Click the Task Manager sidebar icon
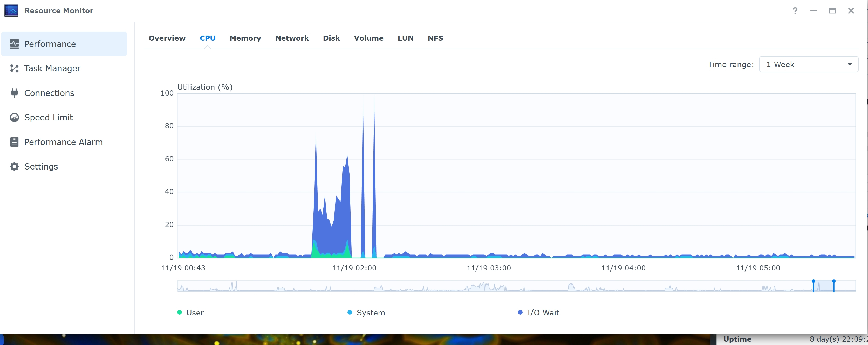The width and height of the screenshot is (868, 345). pos(14,69)
